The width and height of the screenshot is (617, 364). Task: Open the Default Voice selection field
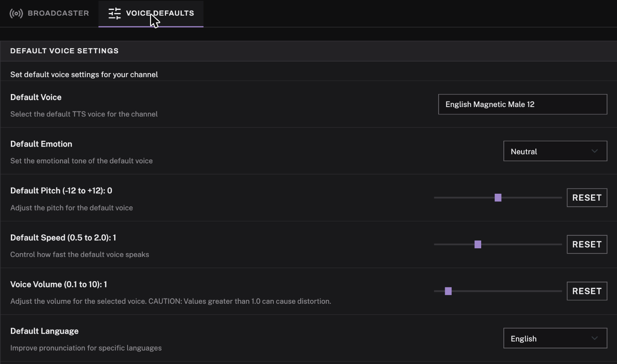tap(522, 104)
